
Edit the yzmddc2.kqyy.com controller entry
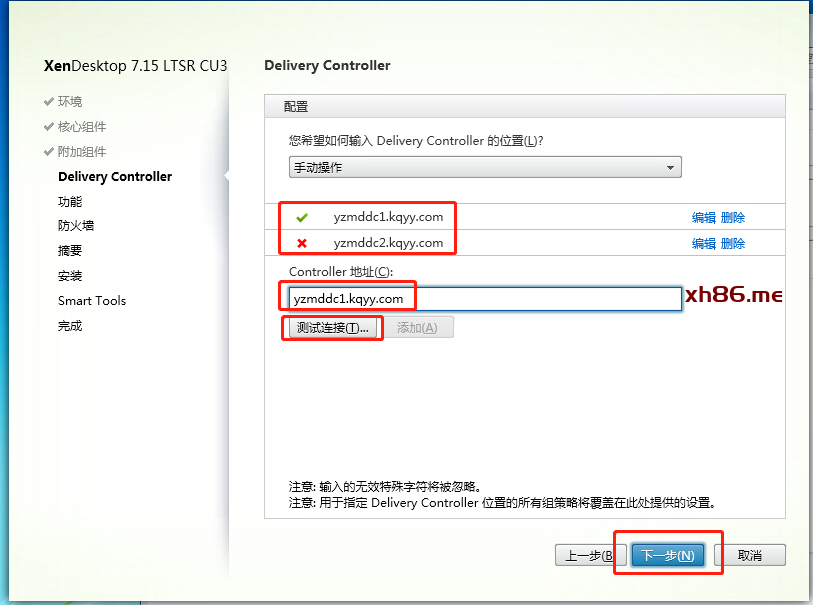tap(704, 243)
